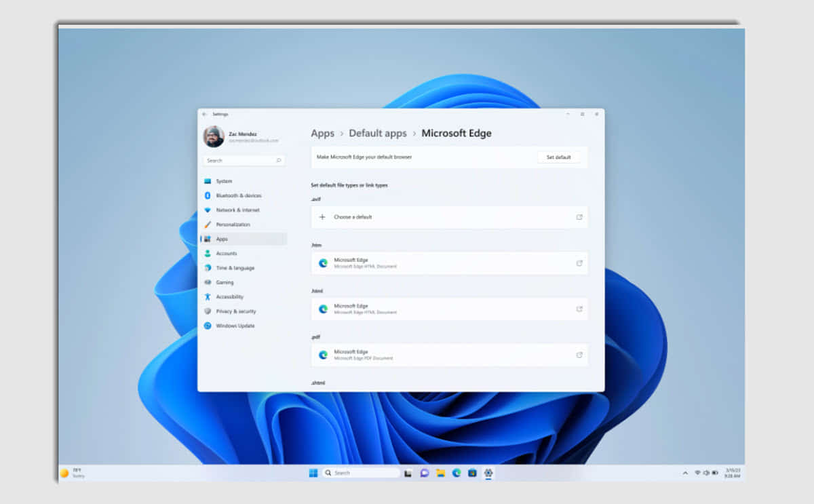814x504 pixels.
Task: Open Time & language settings
Action: pos(244,268)
